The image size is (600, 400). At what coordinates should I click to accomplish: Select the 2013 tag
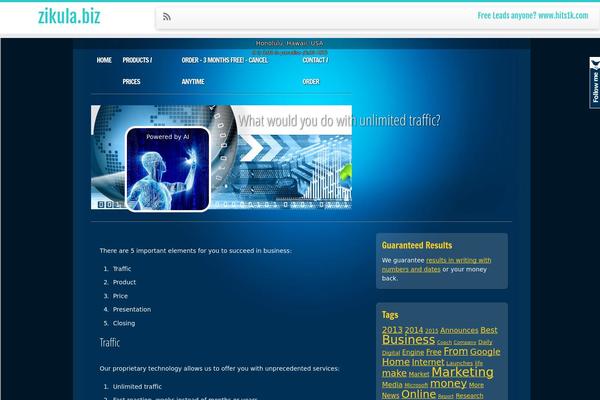tap(392, 330)
